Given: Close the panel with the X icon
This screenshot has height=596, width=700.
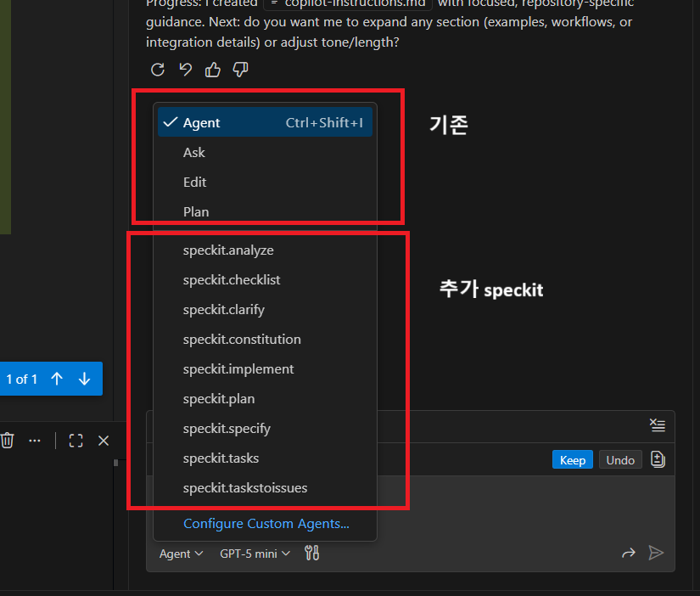Looking at the screenshot, I should pos(104,441).
